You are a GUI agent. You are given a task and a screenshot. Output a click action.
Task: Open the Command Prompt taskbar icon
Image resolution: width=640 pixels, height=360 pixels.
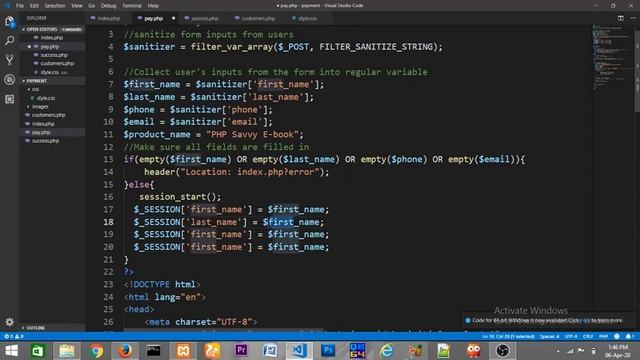(x=153, y=351)
